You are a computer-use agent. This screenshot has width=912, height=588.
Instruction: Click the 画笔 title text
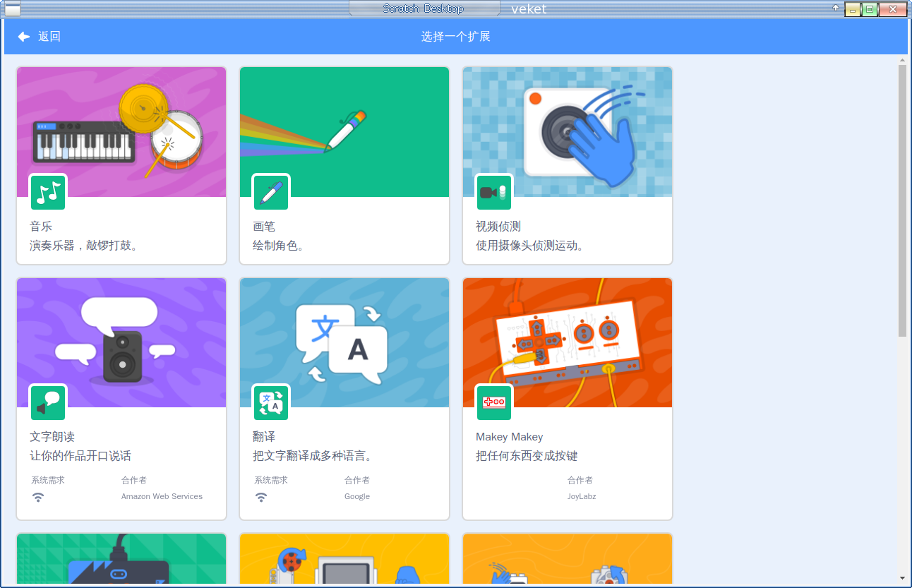264,227
